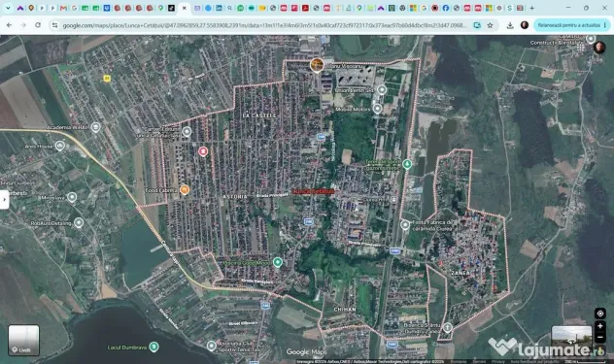Image resolution: width=614 pixels, height=364 pixels.
Task: Toggle the Layers map type thumbnail
Action: pos(23,340)
